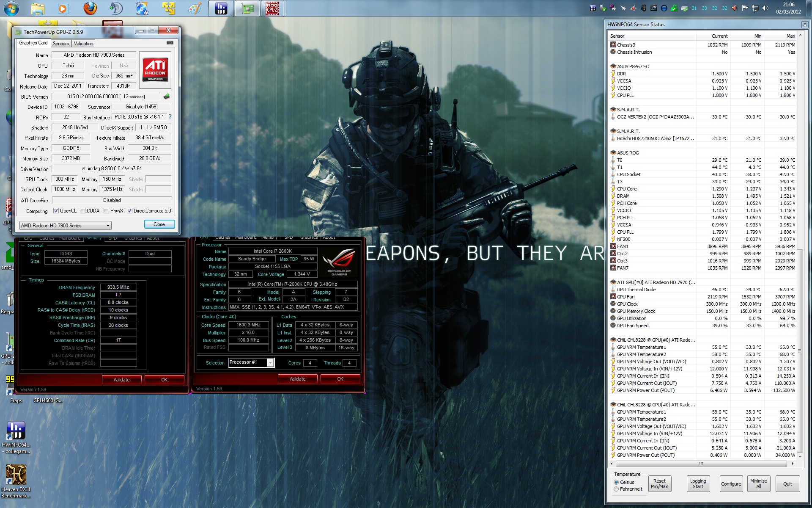Switch to the Sensors tab in GPU-Z

pos(60,44)
